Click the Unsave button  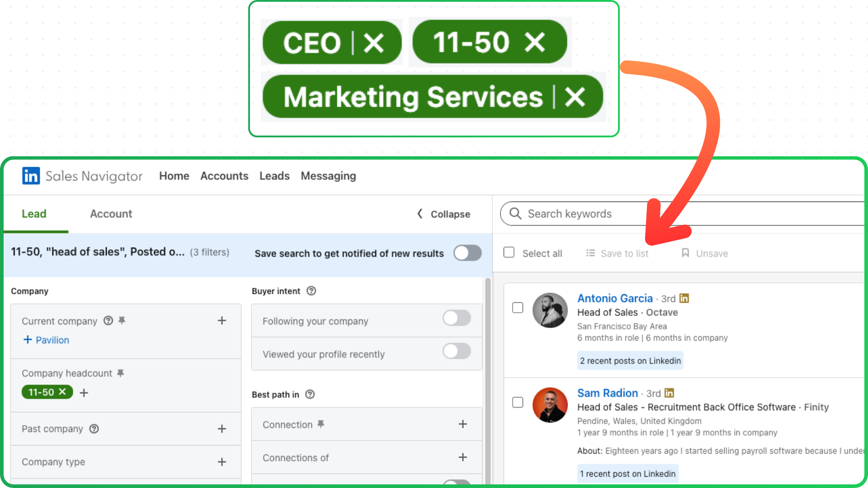tap(705, 253)
